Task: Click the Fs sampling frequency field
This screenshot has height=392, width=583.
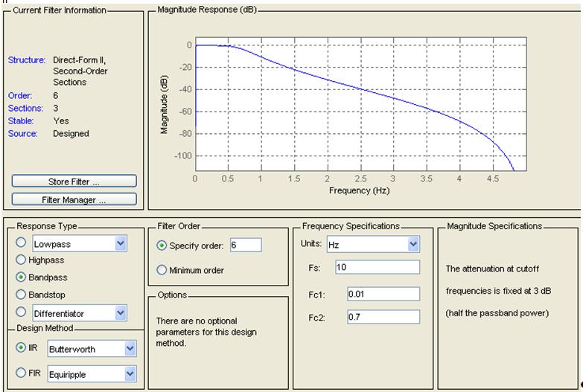Action: (377, 267)
